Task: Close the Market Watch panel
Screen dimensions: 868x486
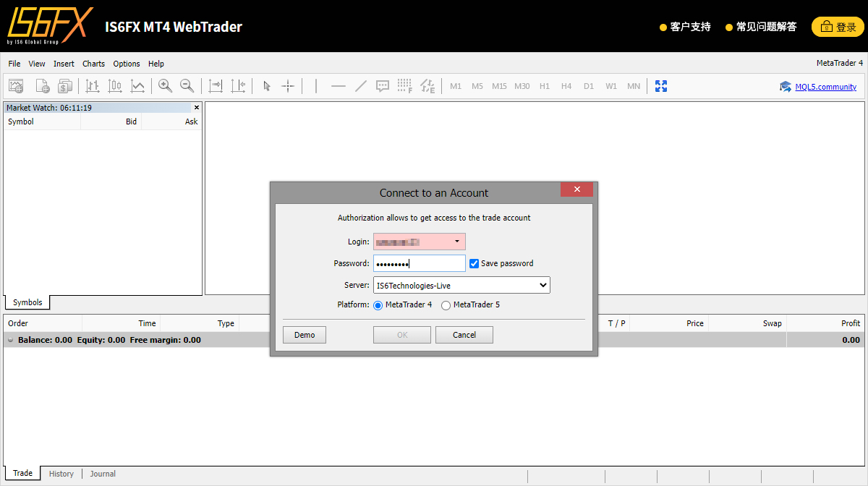Action: pyautogui.click(x=197, y=107)
